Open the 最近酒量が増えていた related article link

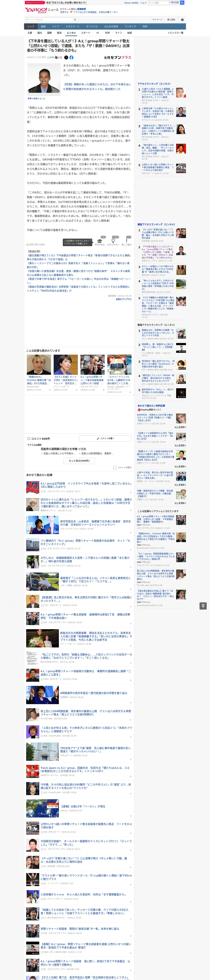(79, 257)
